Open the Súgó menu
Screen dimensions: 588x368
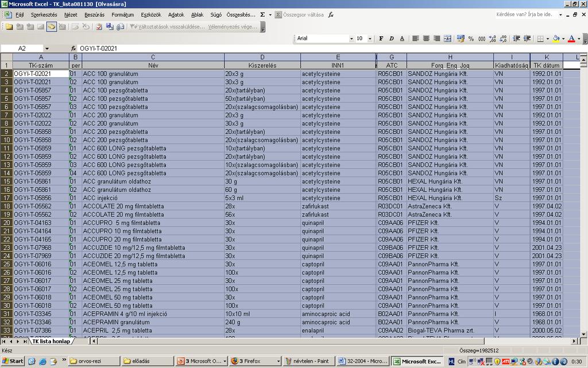click(216, 14)
